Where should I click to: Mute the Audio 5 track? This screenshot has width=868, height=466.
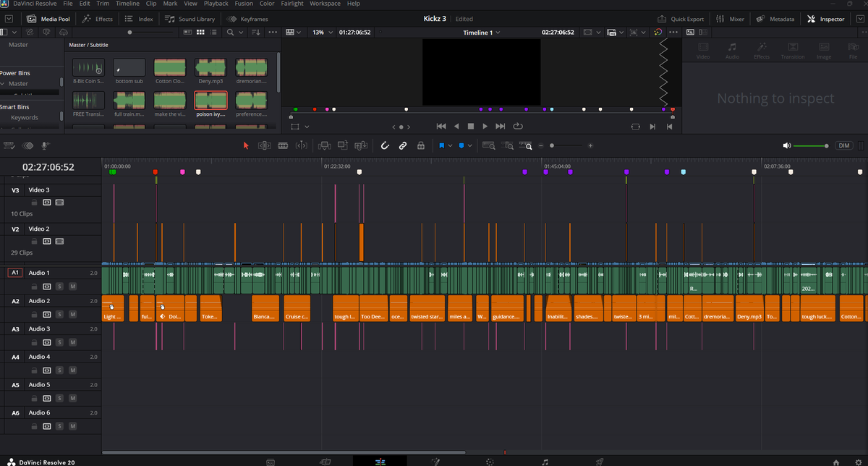click(x=73, y=399)
